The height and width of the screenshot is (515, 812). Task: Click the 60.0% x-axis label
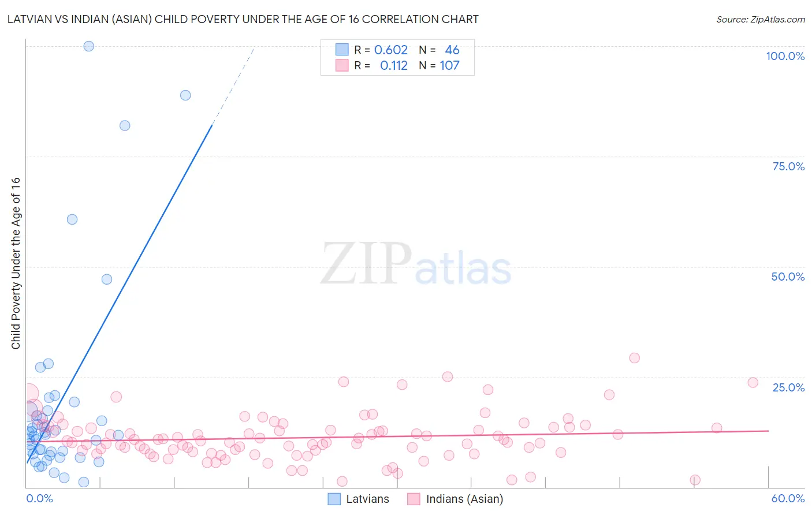[788, 498]
